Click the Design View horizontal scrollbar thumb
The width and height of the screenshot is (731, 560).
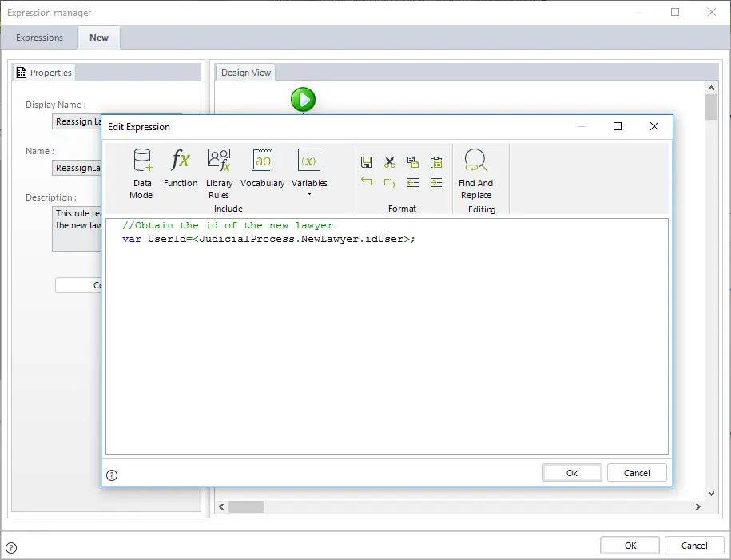246,506
